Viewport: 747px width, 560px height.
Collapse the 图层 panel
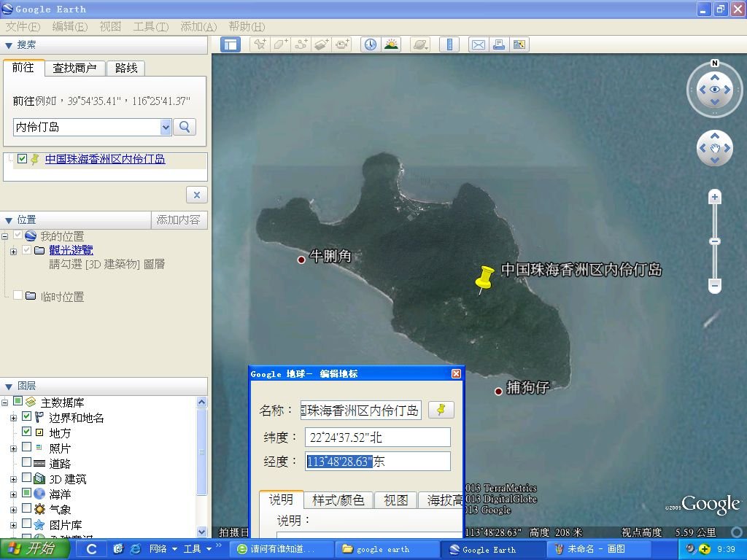coord(8,386)
